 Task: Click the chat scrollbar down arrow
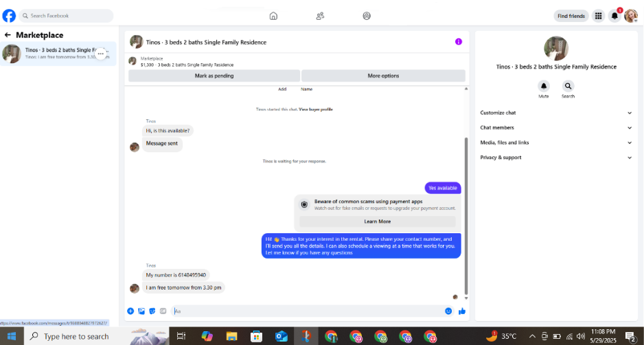click(x=466, y=298)
